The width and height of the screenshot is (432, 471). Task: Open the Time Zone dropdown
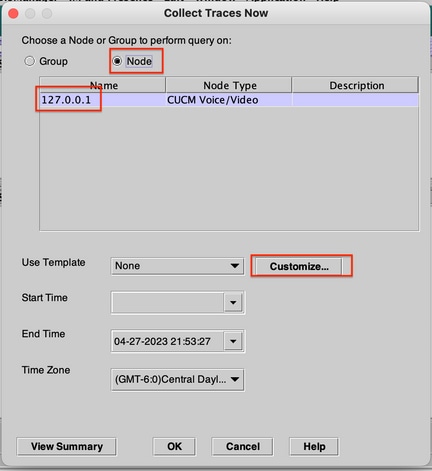[177, 379]
